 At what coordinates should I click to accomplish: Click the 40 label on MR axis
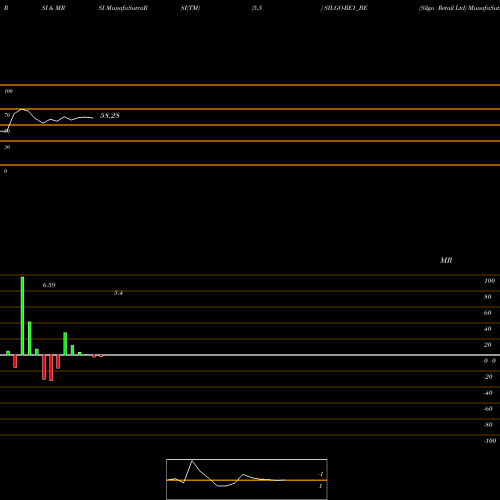click(x=488, y=329)
